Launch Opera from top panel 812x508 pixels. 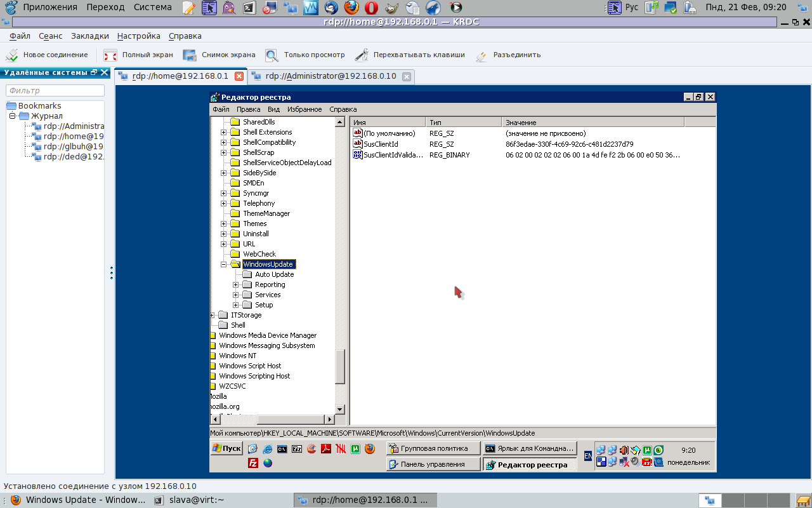point(371,8)
